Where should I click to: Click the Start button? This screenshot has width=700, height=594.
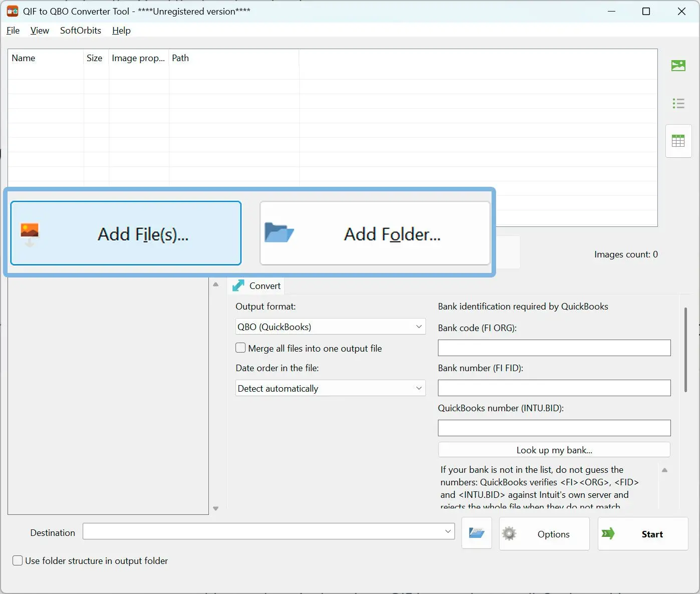pyautogui.click(x=643, y=534)
